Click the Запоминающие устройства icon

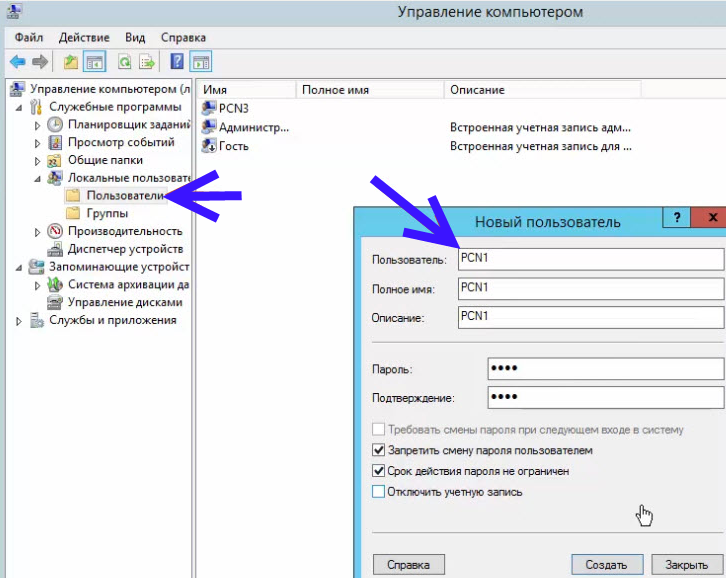pos(36,266)
